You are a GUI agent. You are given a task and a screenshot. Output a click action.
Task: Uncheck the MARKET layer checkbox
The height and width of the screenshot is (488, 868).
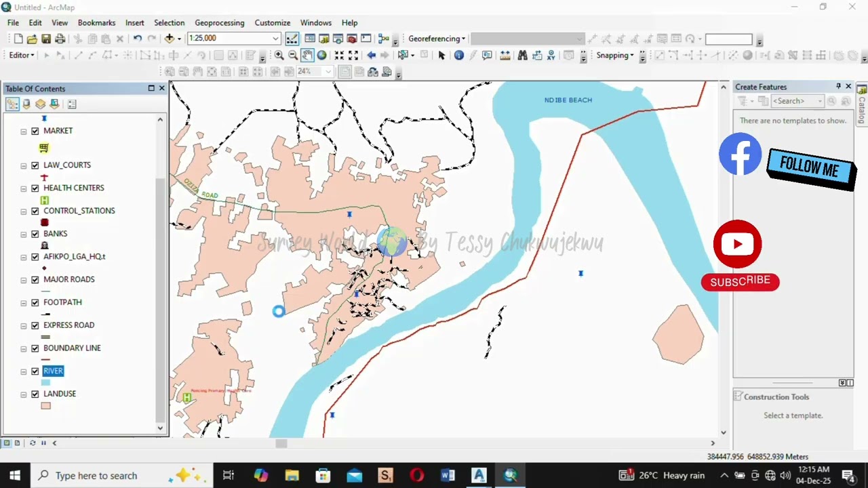(35, 131)
